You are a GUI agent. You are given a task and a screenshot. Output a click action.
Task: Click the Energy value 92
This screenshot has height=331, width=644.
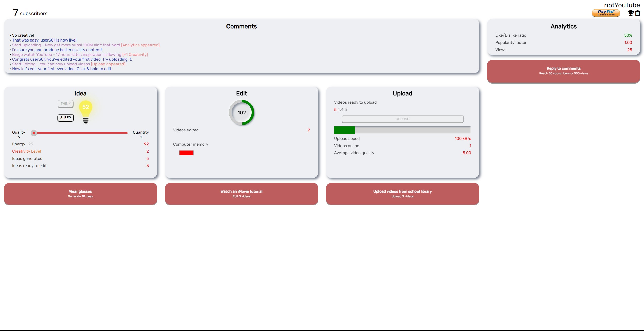(x=146, y=144)
